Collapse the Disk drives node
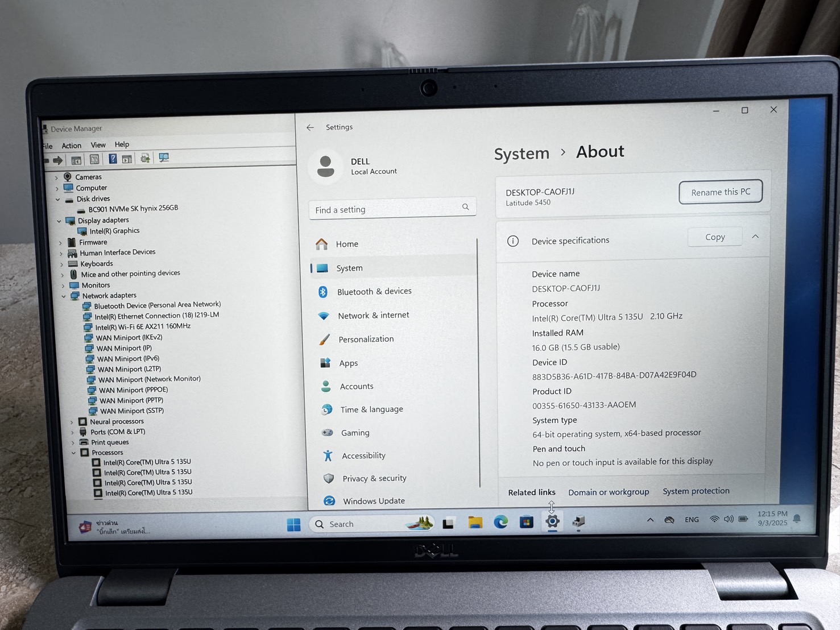840x630 pixels. [58, 200]
